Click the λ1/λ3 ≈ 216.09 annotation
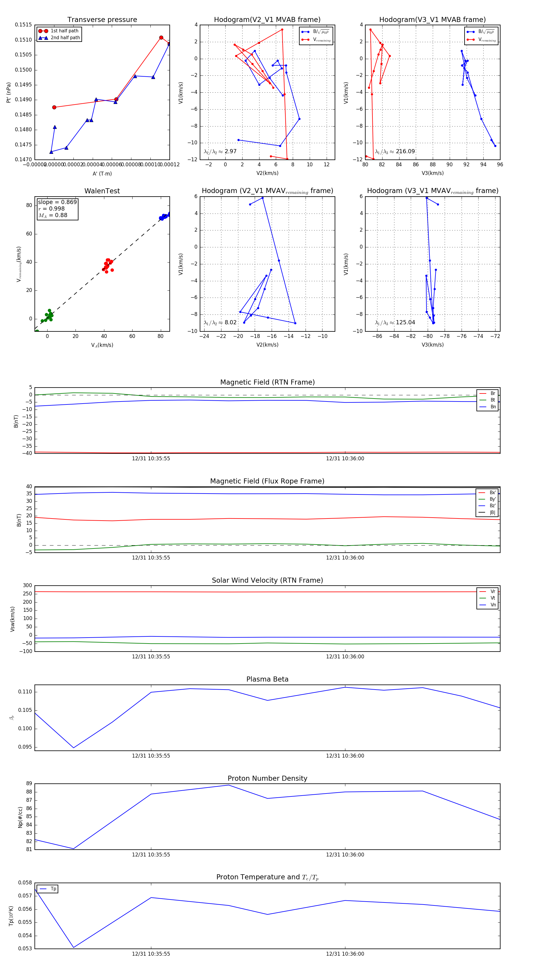This screenshot has height=980, width=535. pos(395,151)
